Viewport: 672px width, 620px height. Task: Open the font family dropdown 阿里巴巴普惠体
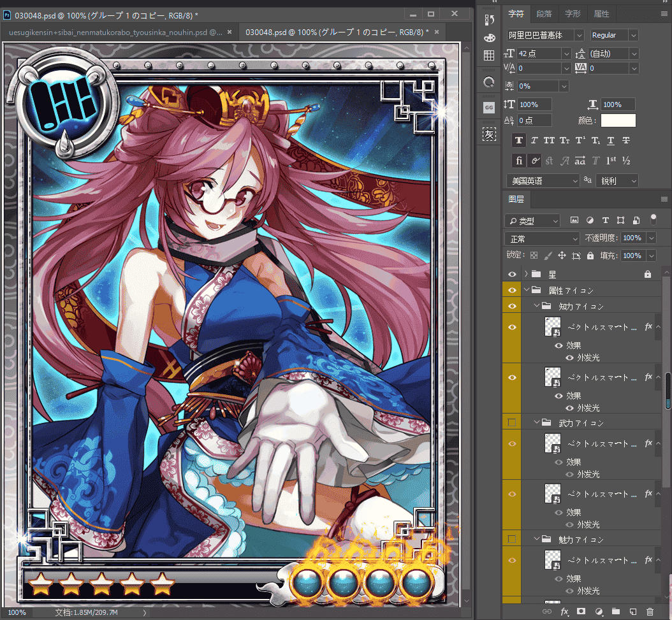[x=579, y=35]
